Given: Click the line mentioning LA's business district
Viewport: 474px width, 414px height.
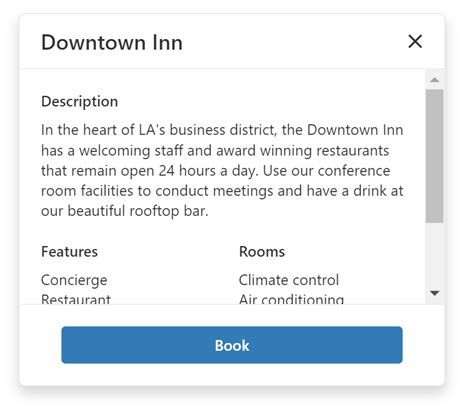Looking at the screenshot, I should point(222,130).
